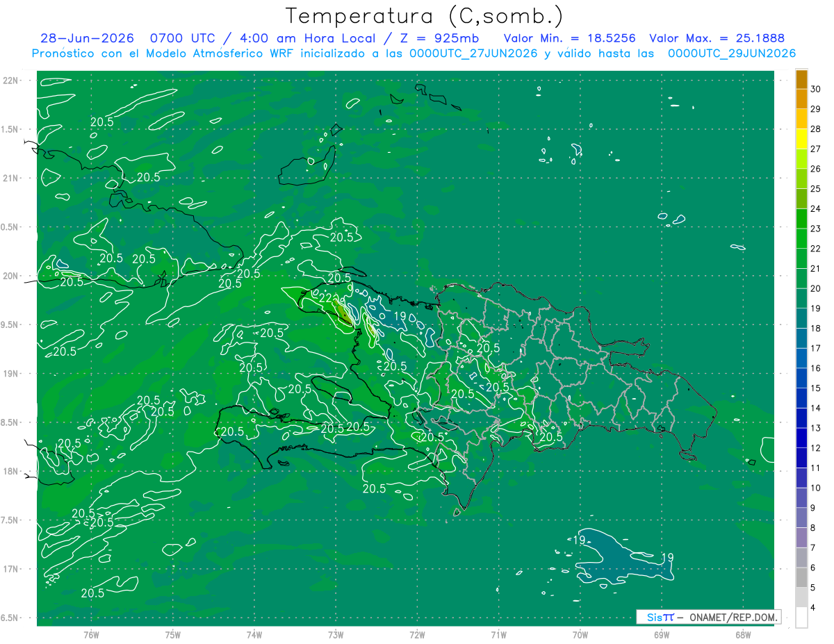
Task: Click 'Valor Max. = 25.1888' value
Action: [x=717, y=38]
